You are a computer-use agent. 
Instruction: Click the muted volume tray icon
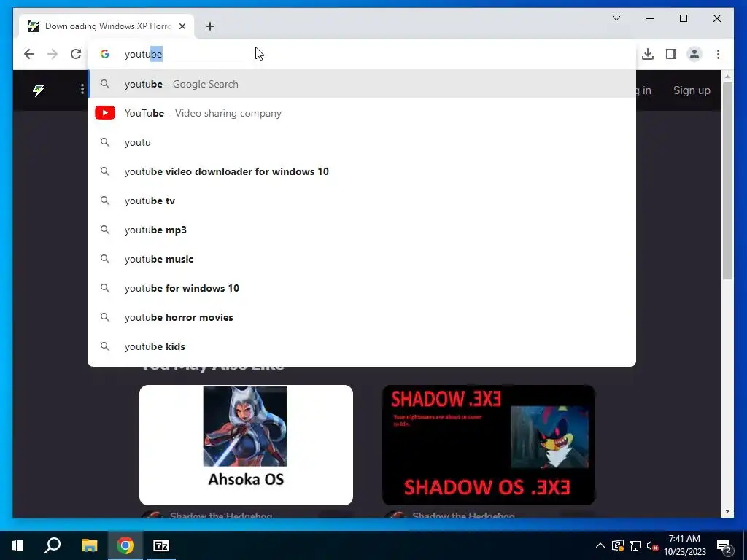click(653, 545)
